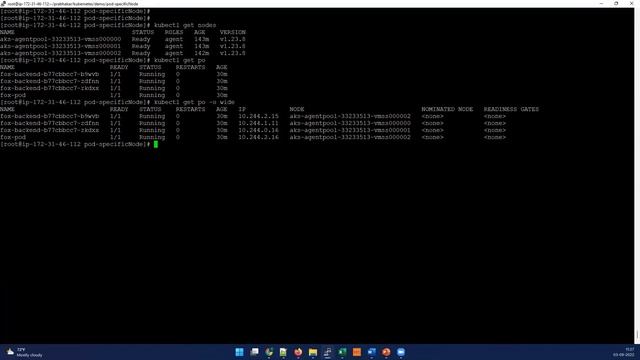Image resolution: width=640 pixels, height=360 pixels.
Task: Open File Explorer folder icon in taskbar
Action: point(313,352)
